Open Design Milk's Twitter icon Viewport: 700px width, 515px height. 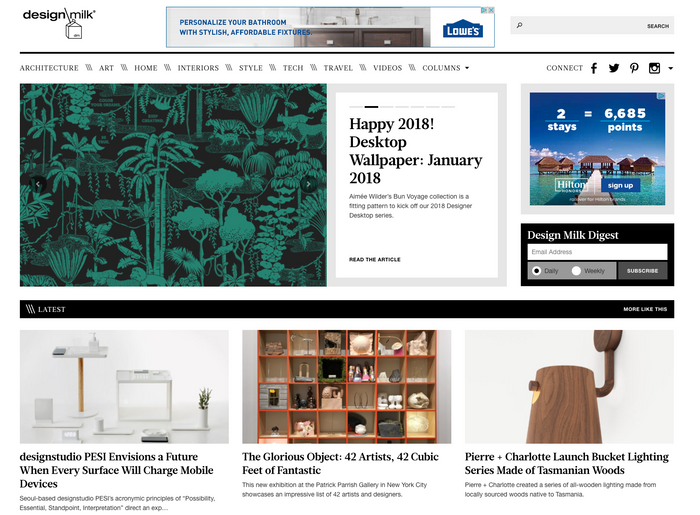(x=614, y=68)
